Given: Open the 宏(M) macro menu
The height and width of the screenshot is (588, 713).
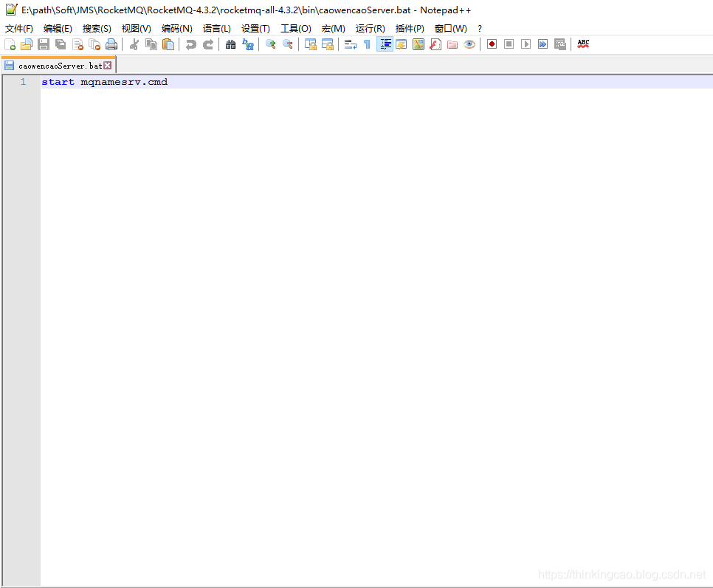Looking at the screenshot, I should tap(333, 28).
